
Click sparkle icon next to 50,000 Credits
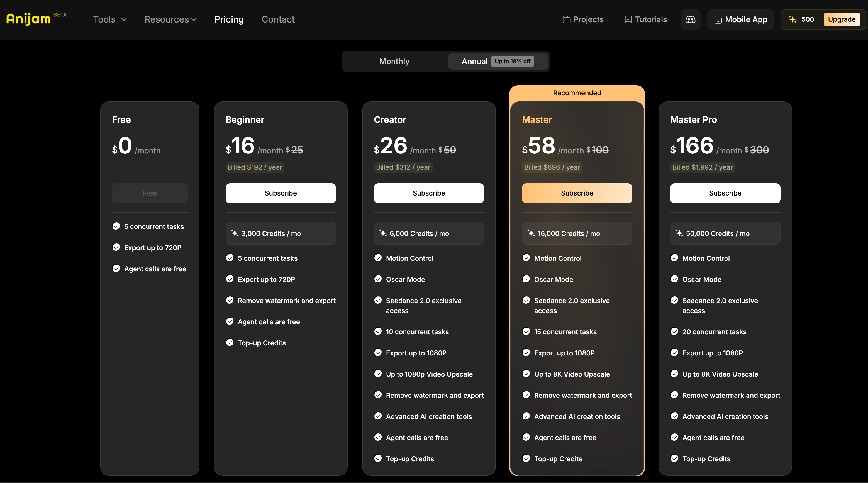point(679,233)
